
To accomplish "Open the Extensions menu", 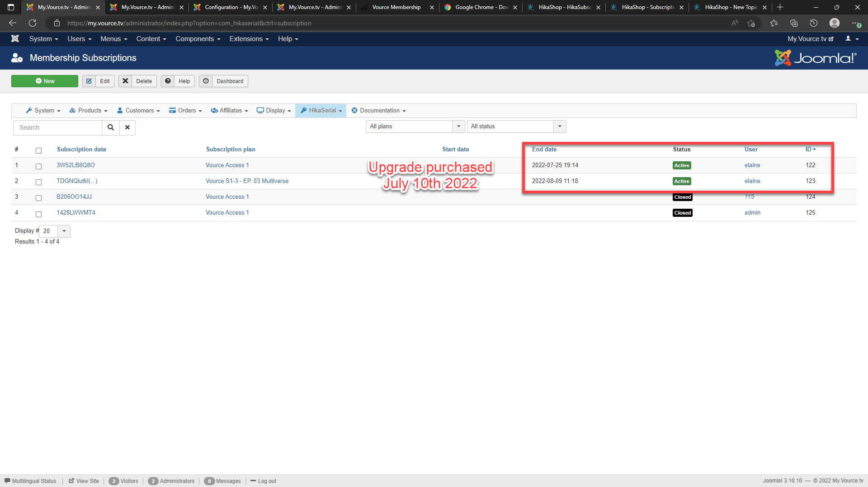I will point(249,39).
